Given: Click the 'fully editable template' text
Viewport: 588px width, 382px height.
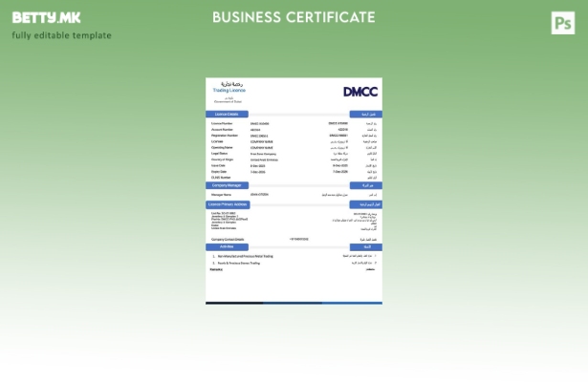Looking at the screenshot, I should tap(61, 35).
